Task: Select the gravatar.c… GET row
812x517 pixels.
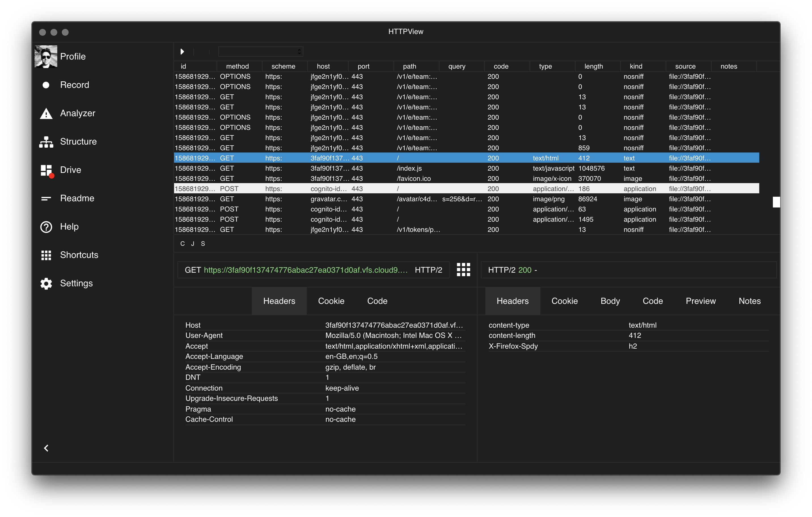Action: coord(466,199)
